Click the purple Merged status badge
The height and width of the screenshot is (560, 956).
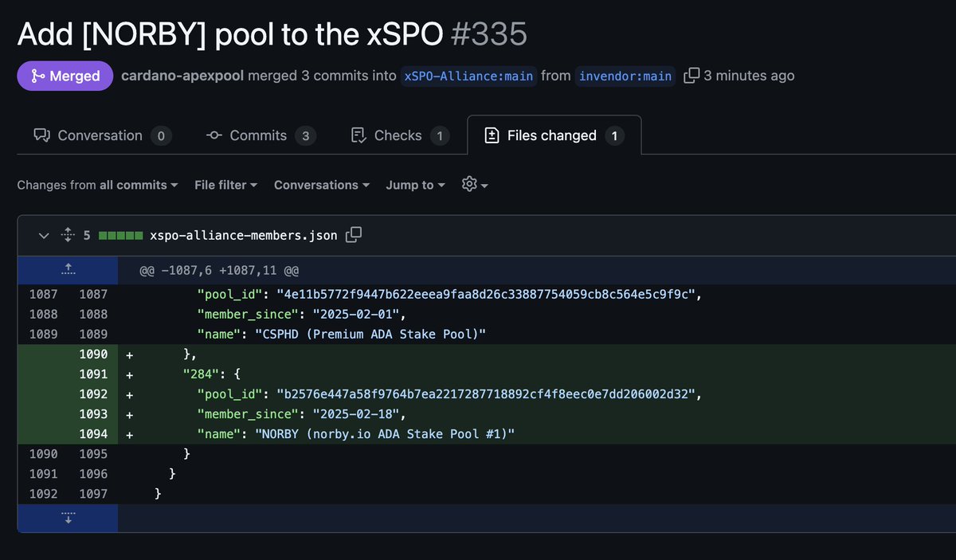click(65, 76)
